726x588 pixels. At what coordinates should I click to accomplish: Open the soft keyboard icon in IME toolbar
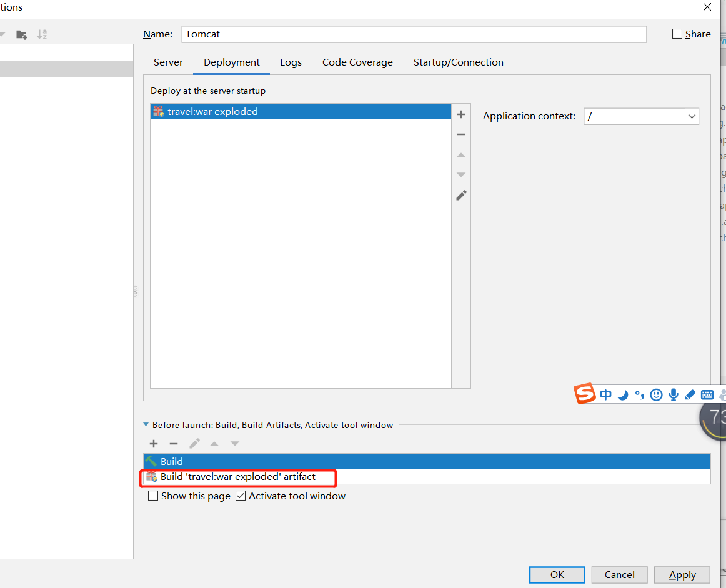tap(707, 394)
